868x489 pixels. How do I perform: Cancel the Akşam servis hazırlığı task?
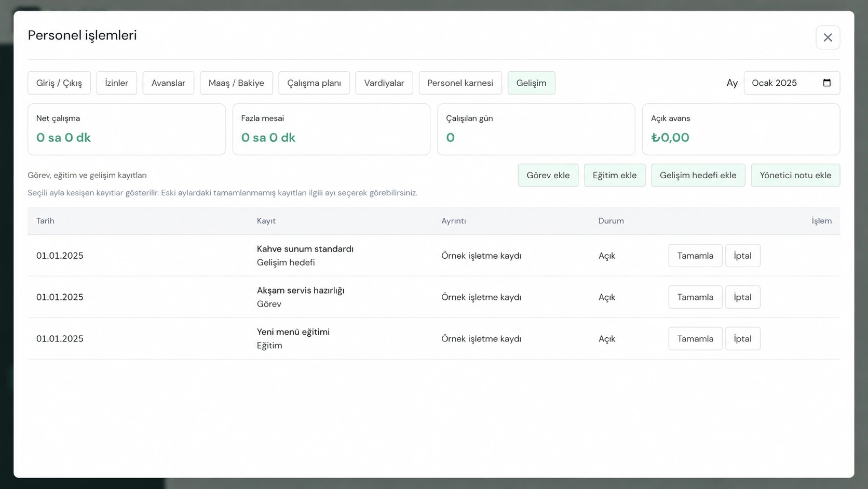[x=742, y=297]
